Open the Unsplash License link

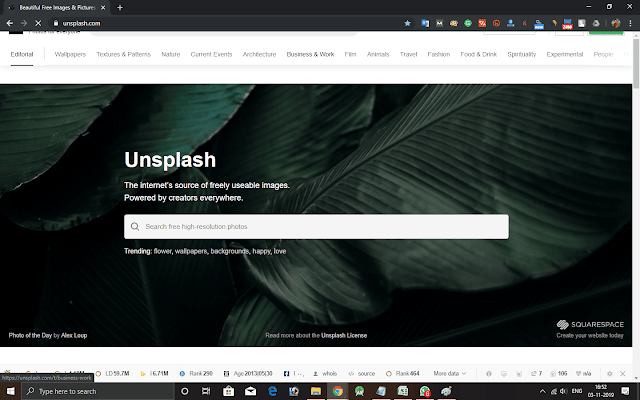pos(344,336)
